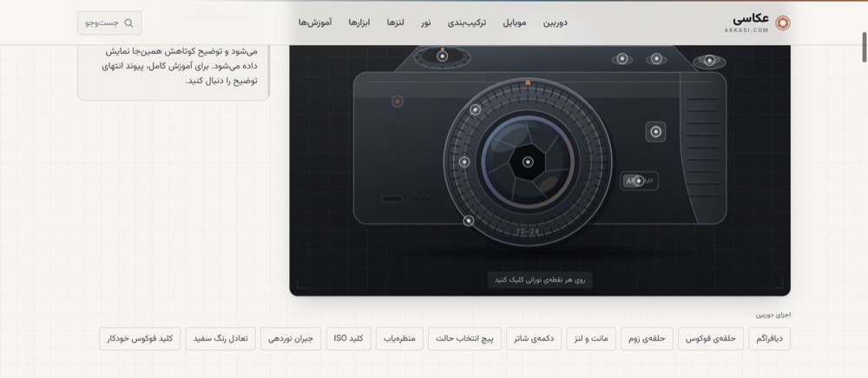
Task: Click the glowing hotspot on the mode dial
Action: 443,55
